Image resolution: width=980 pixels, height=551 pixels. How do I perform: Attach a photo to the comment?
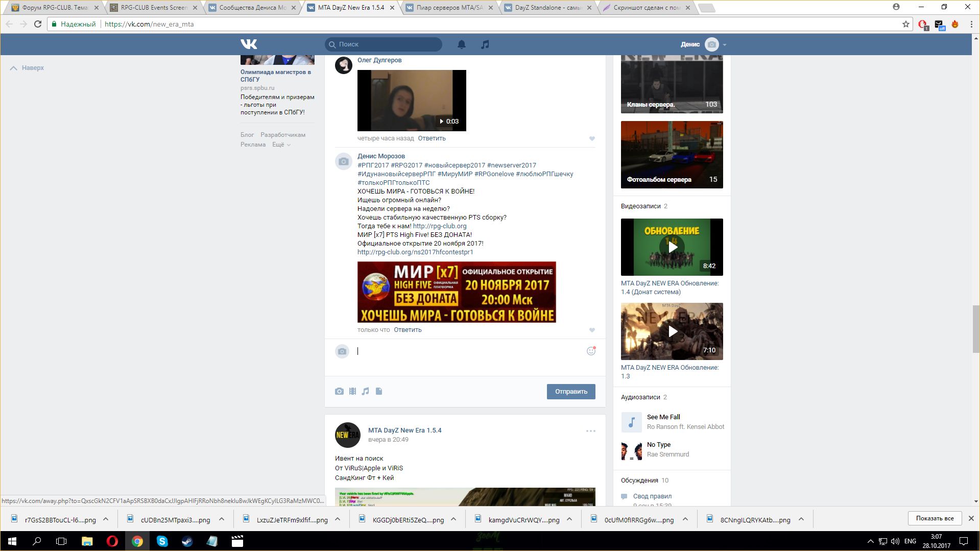pyautogui.click(x=339, y=391)
